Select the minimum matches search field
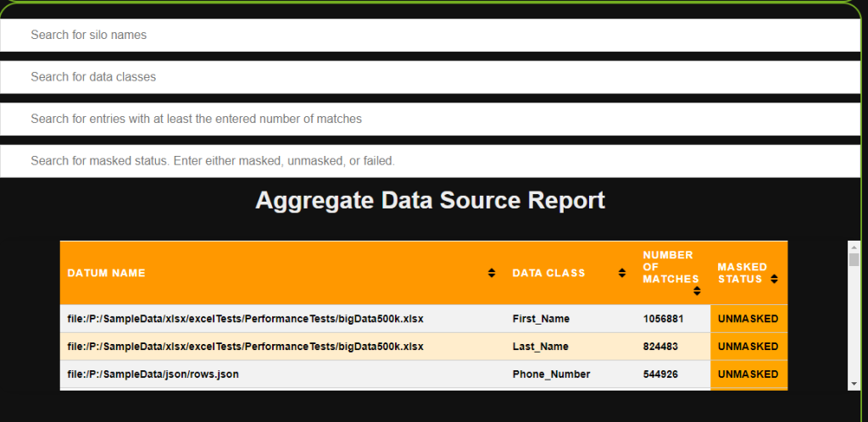 430,119
